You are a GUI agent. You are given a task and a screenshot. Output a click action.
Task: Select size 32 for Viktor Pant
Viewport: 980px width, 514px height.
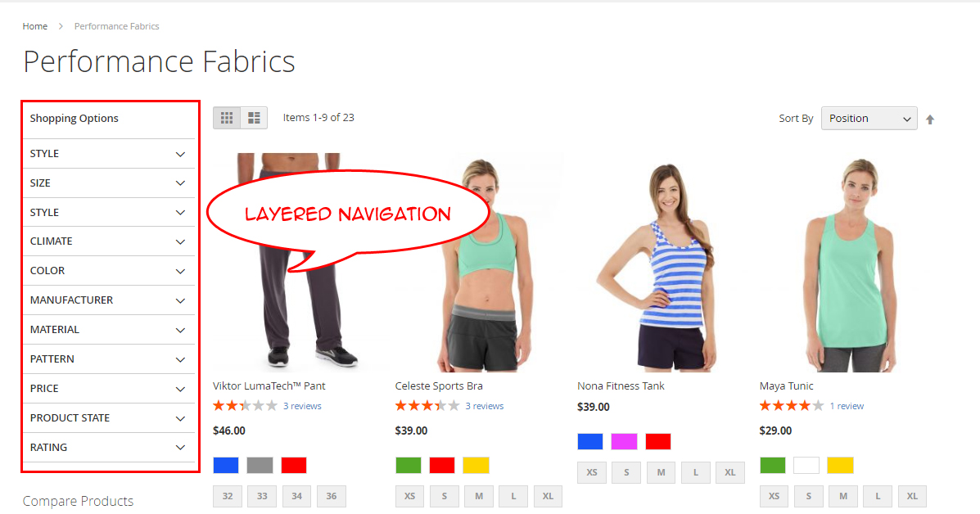228,496
